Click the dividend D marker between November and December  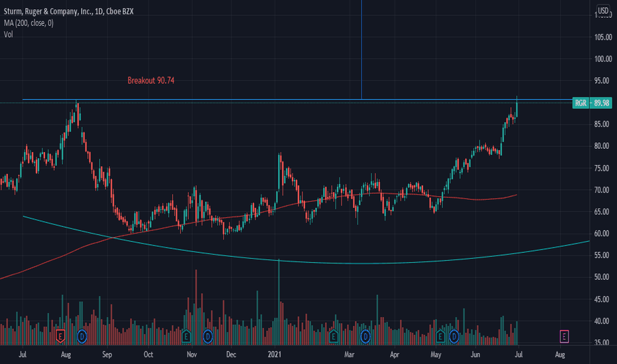[x=208, y=336]
